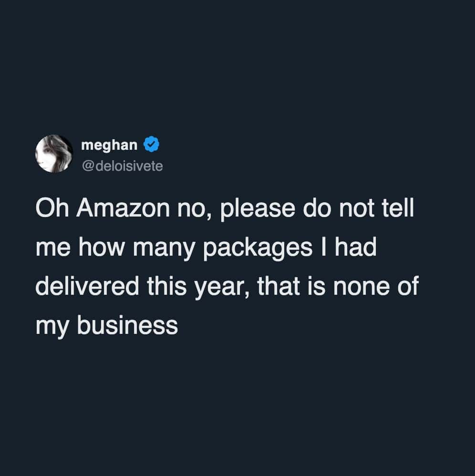The height and width of the screenshot is (476, 475).
Task: Click the word business in the tweet
Action: [126, 326]
